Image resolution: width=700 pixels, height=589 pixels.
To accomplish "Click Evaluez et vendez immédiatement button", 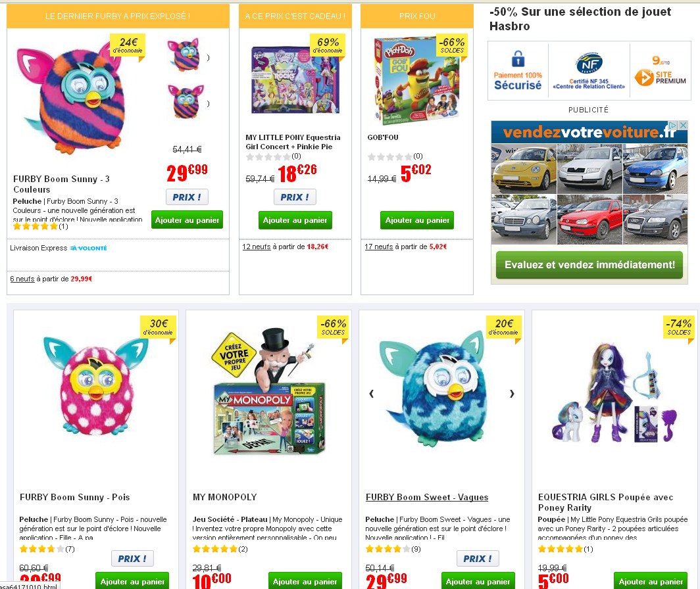I will [x=589, y=265].
